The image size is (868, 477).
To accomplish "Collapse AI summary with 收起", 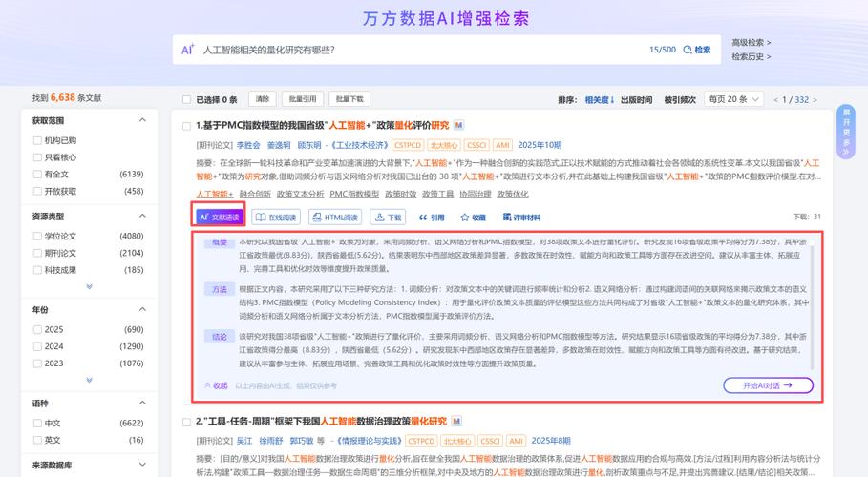I will click(216, 385).
